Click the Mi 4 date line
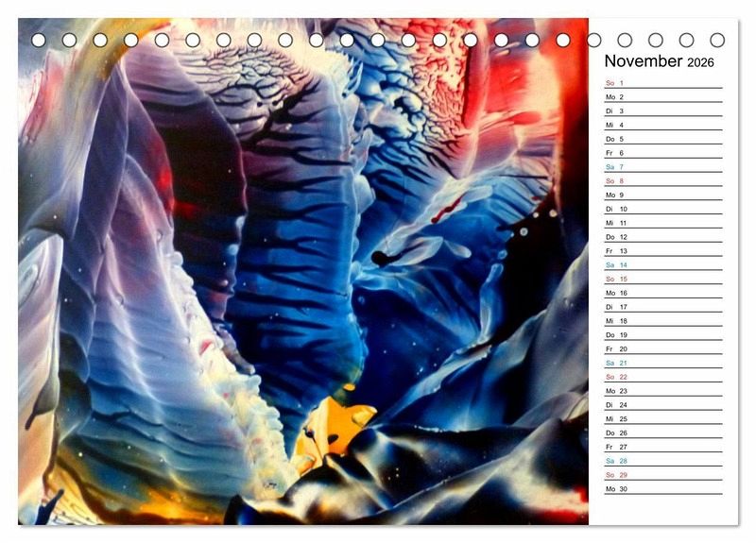Screen dimensions: 756x543 tap(662, 125)
